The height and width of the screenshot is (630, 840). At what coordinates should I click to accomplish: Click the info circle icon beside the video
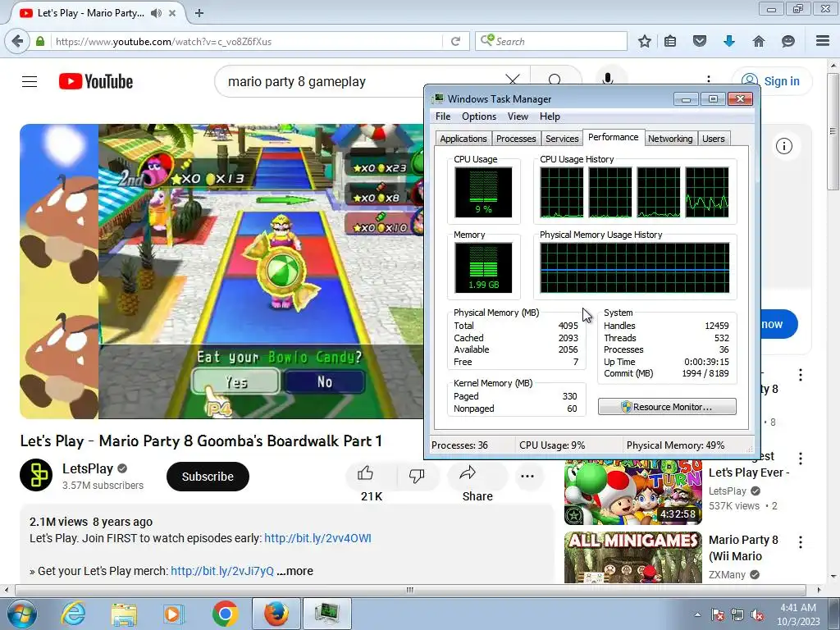[784, 146]
